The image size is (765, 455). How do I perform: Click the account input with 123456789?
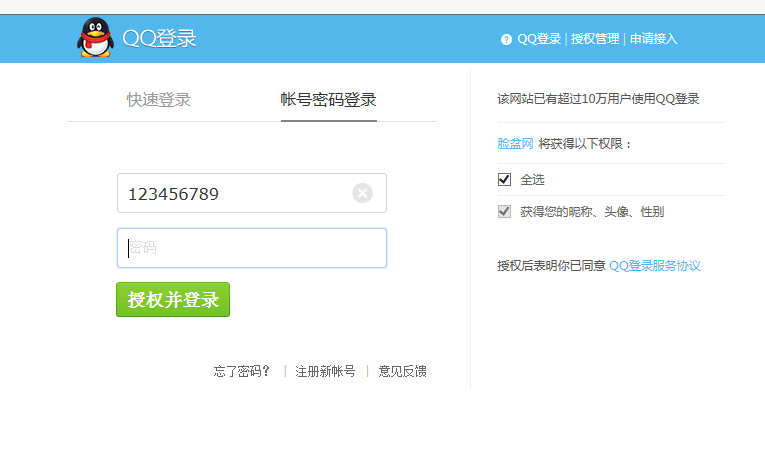tap(252, 193)
